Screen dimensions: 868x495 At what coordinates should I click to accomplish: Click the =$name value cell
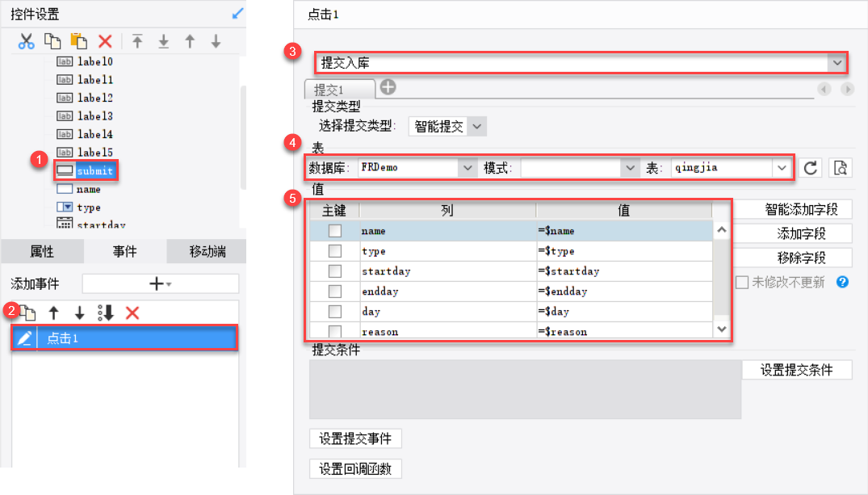click(624, 231)
